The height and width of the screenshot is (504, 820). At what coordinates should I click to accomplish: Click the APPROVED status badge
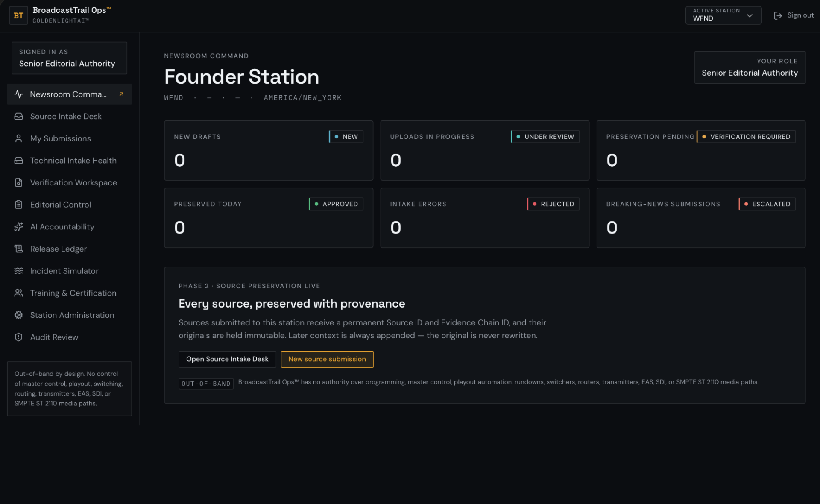coord(336,204)
